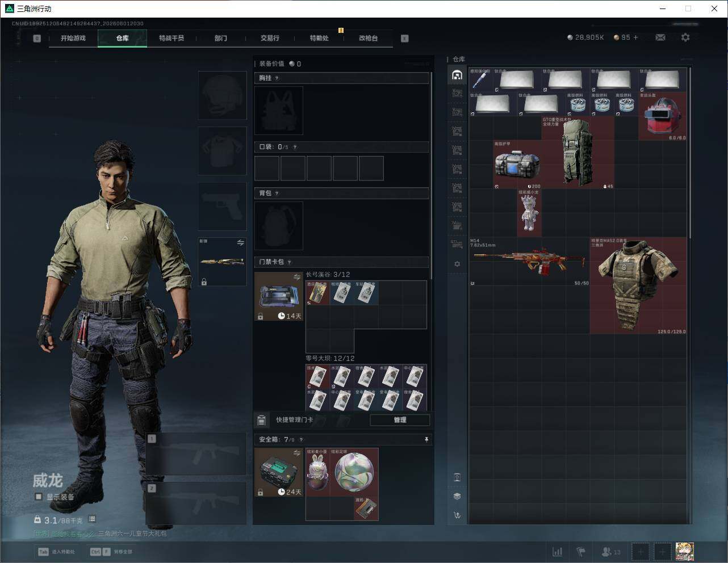728x563 pixels.
Task: Select the GTO heavy tactical backpack item
Action: coord(578,152)
